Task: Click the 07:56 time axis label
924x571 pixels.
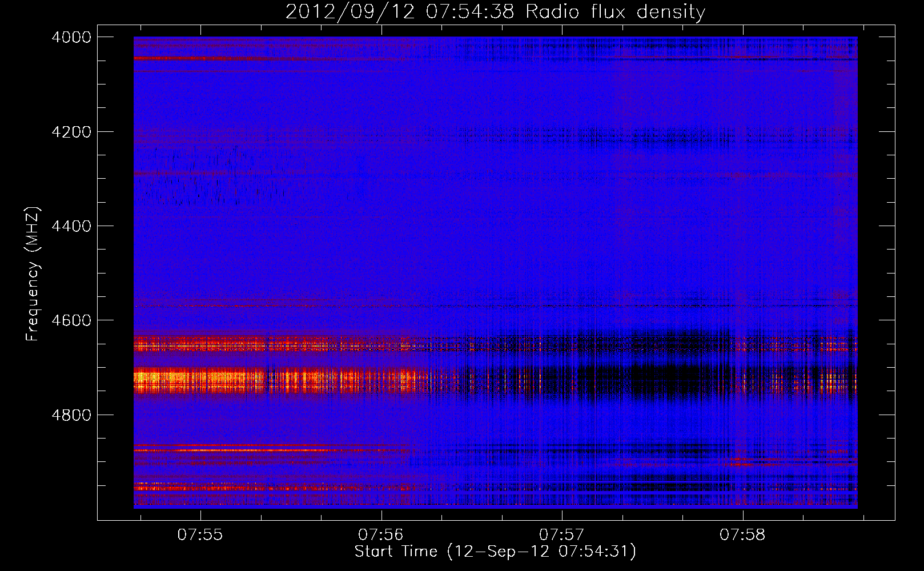Action: [381, 535]
